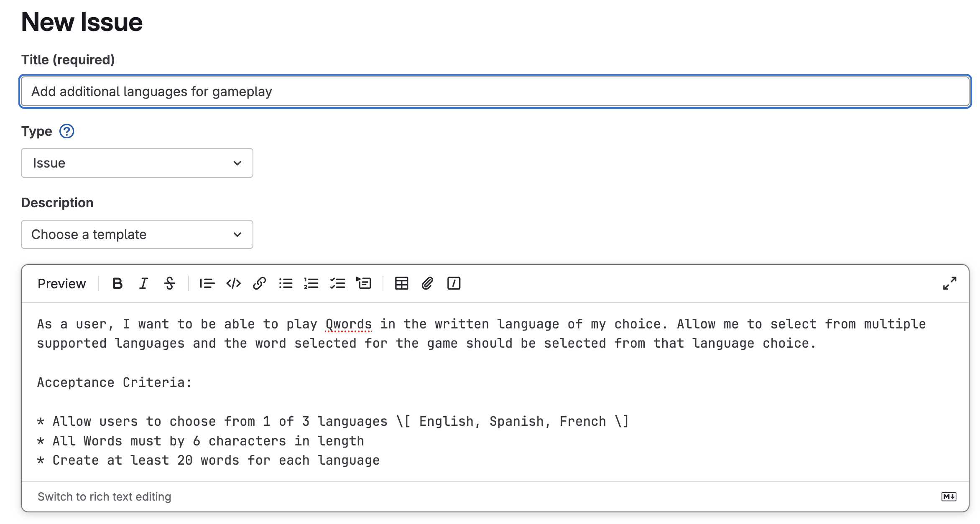Screen dimensions: 980x524
Task: Insert a task checklist
Action: pos(338,283)
